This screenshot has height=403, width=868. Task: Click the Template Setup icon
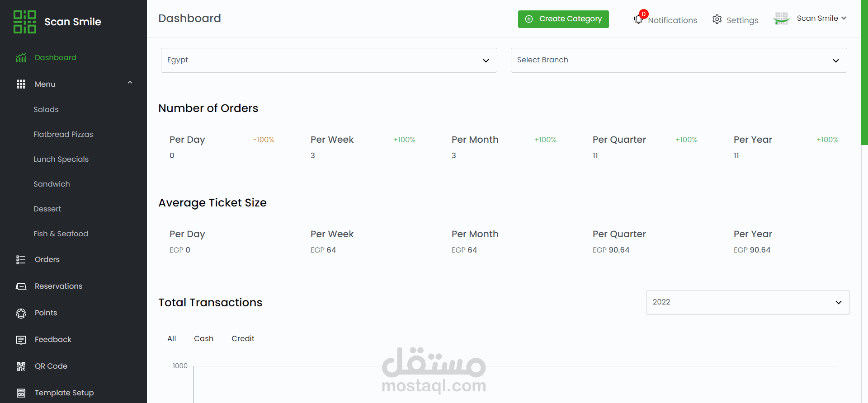tap(21, 393)
